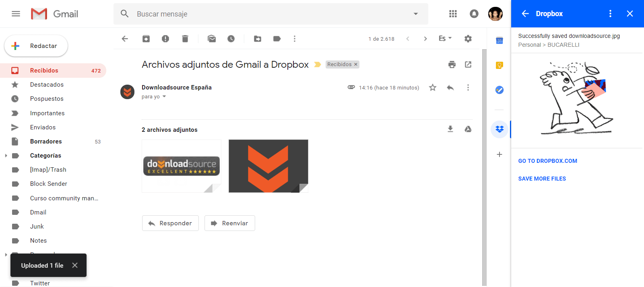Open the Es input language dropdown
644x287 pixels.
point(445,39)
